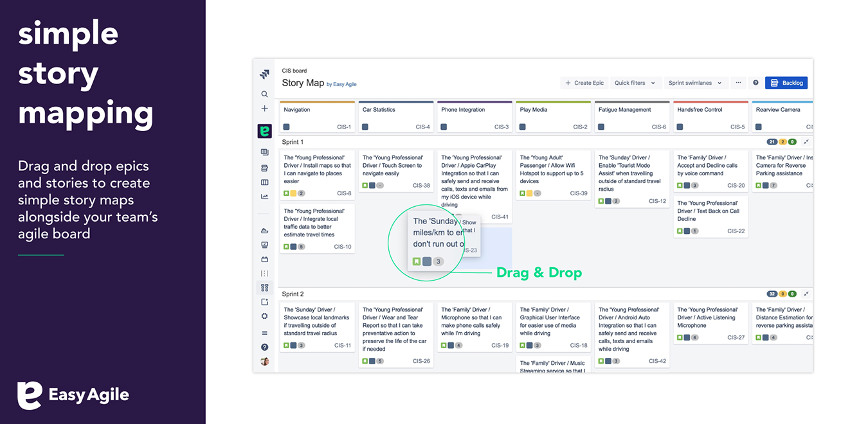Click the CIS-4 issue key
Viewport: 868px width, 424px height.
click(422, 127)
